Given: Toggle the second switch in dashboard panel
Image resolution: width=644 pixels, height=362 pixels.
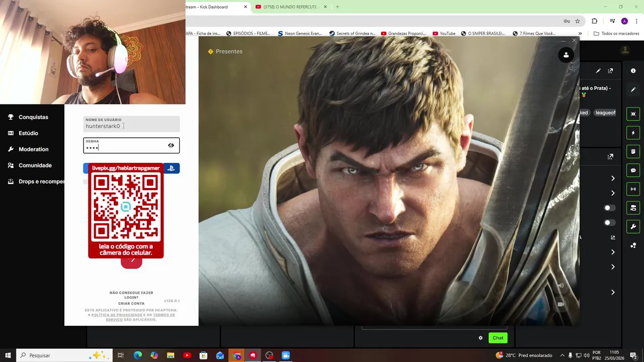Looking at the screenshot, I should click(609, 222).
